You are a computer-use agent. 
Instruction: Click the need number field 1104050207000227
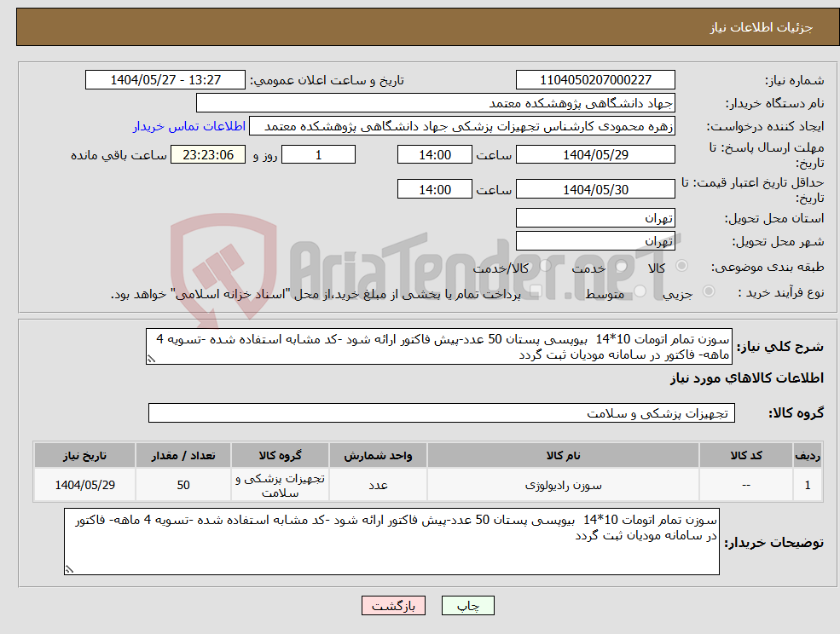[595, 80]
